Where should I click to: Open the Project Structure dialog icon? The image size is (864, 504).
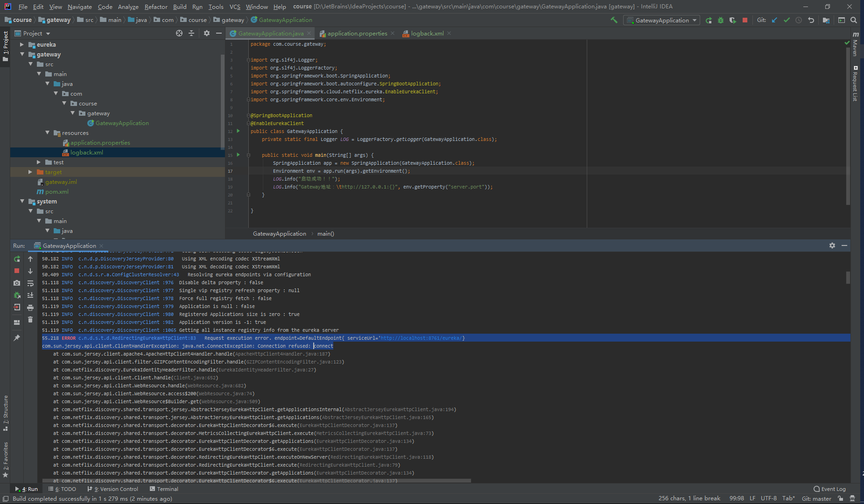826,20
